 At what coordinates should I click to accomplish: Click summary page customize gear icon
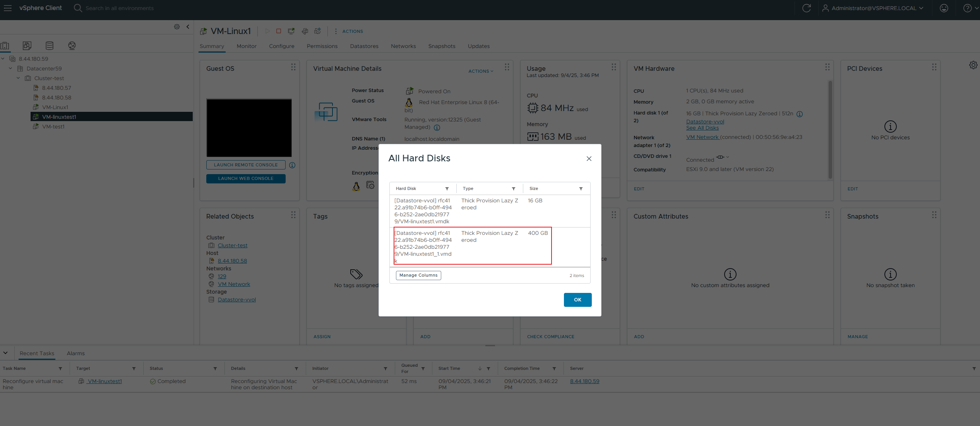click(x=973, y=65)
